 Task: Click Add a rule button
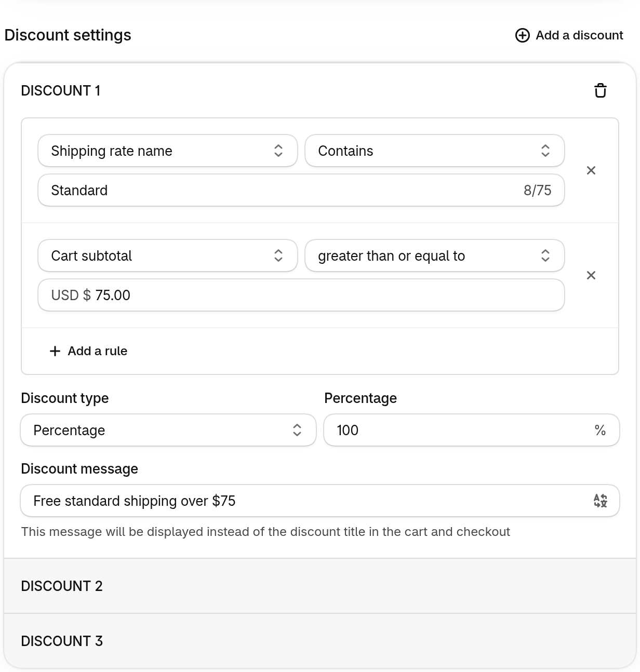pyautogui.click(x=88, y=351)
